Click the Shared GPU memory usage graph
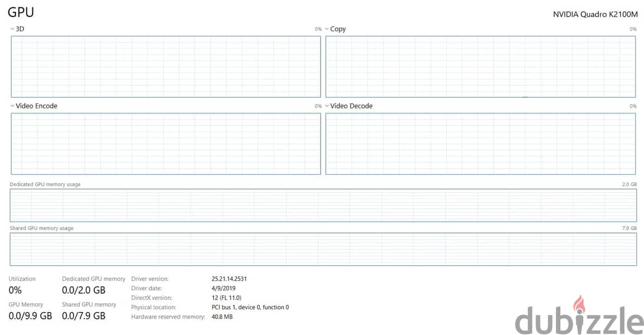The image size is (644, 335). (323, 249)
